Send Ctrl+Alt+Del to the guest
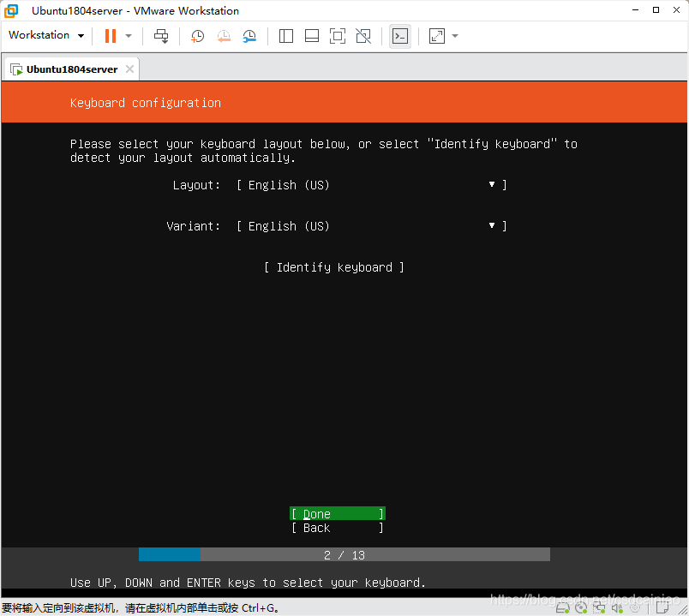689x616 pixels. [x=161, y=36]
